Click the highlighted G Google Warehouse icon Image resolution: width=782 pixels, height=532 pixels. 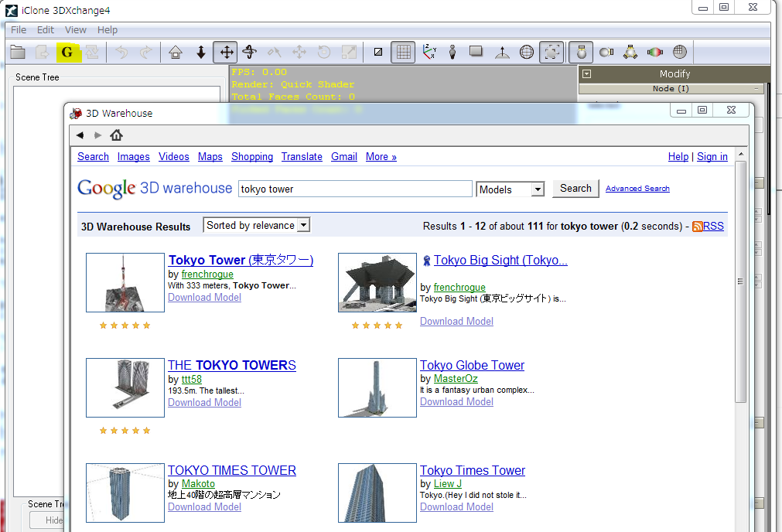tap(68, 52)
